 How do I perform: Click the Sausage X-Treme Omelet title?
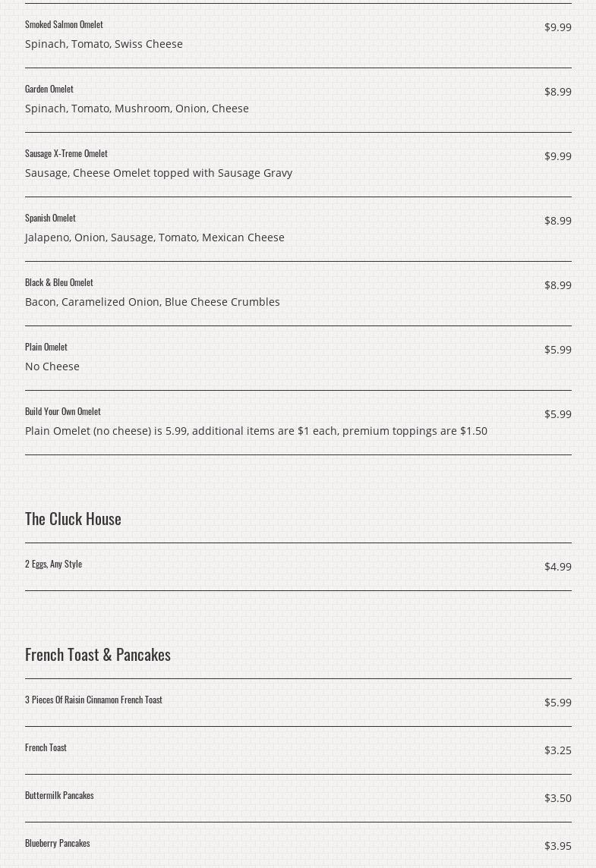(66, 153)
